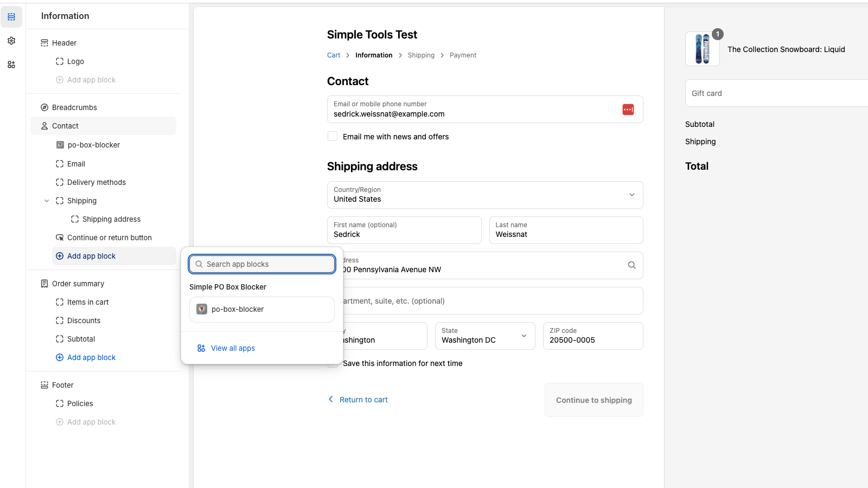Open the Apps icon in left rail
The image size is (868, 488).
click(x=11, y=65)
